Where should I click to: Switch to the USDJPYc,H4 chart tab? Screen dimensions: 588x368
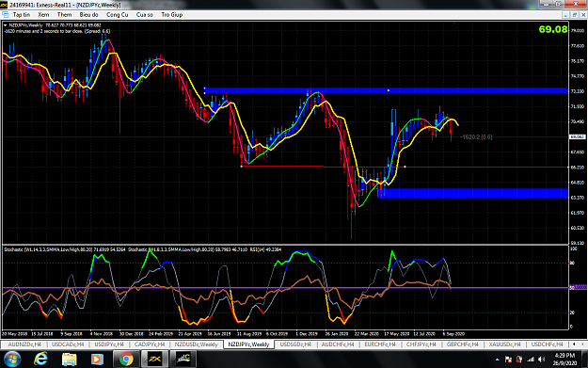click(109, 344)
